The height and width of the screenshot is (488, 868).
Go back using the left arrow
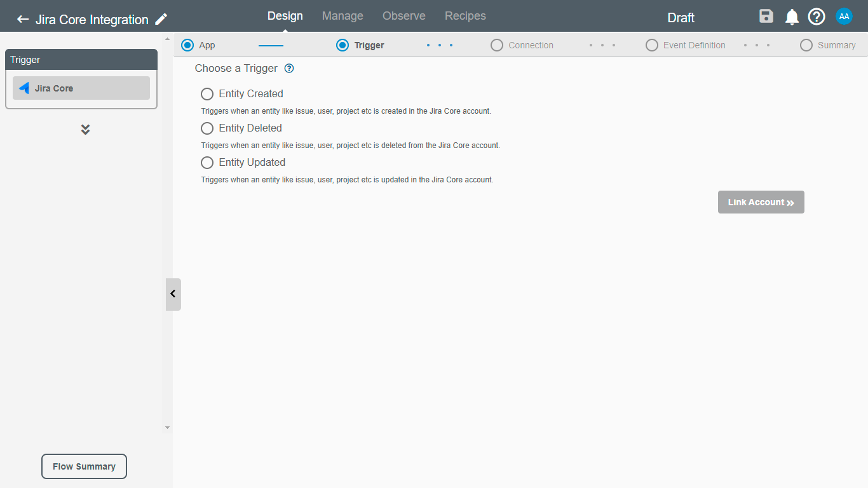23,19
